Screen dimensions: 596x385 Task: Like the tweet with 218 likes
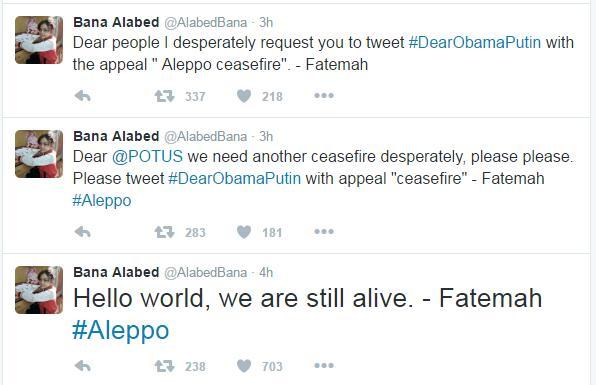[244, 96]
